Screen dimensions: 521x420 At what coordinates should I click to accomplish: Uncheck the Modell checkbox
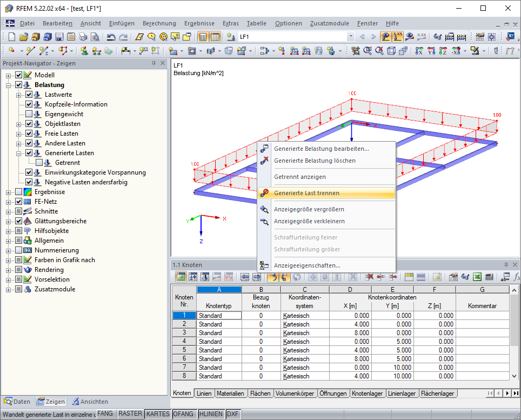point(18,75)
